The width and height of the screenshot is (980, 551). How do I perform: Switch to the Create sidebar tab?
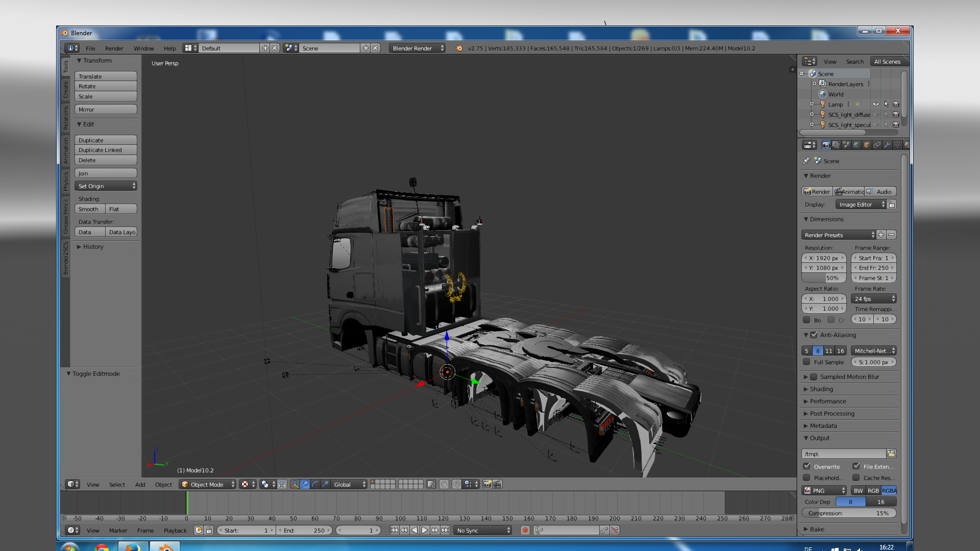point(65,90)
